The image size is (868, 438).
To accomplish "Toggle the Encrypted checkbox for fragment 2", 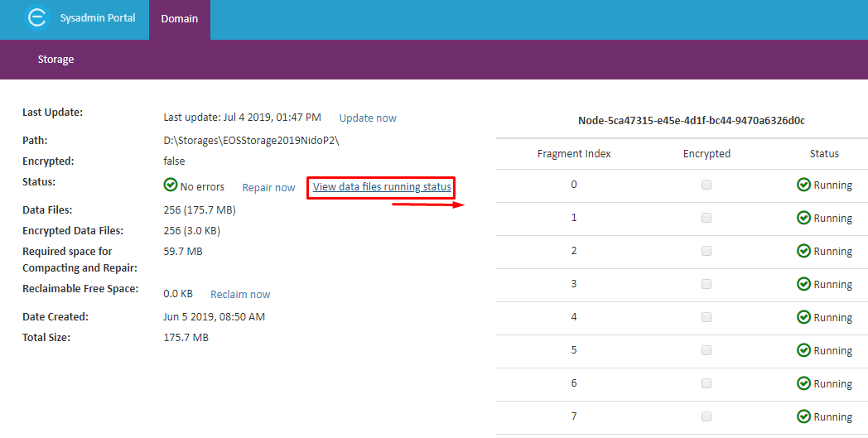I will coord(706,252).
